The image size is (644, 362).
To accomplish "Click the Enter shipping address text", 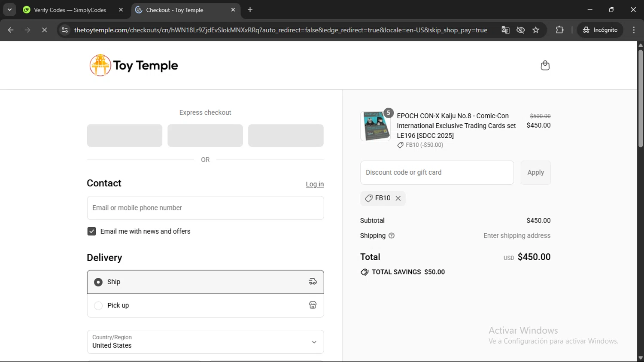I will point(517,236).
